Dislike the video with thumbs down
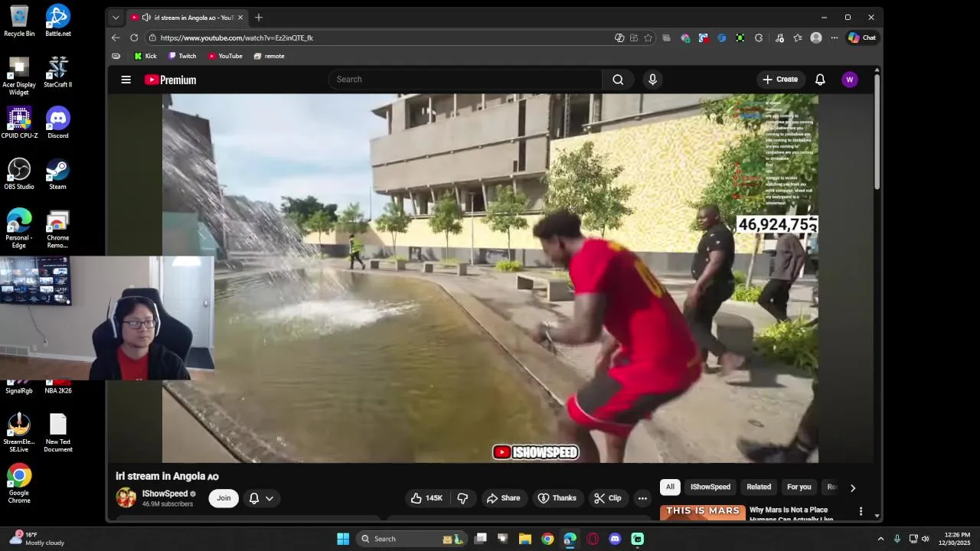The width and height of the screenshot is (980, 551). pos(462,498)
